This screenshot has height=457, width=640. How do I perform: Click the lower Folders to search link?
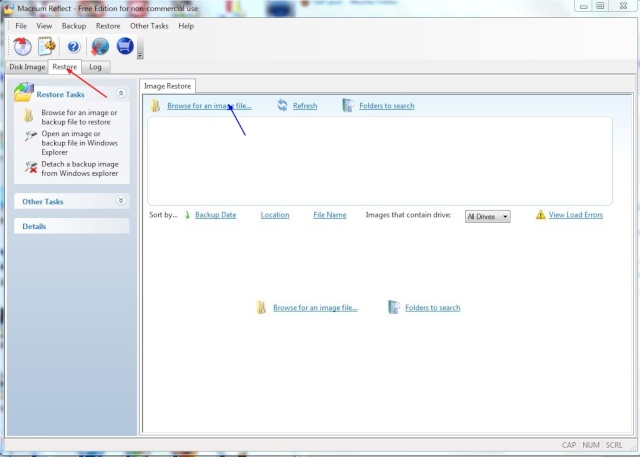coord(432,308)
